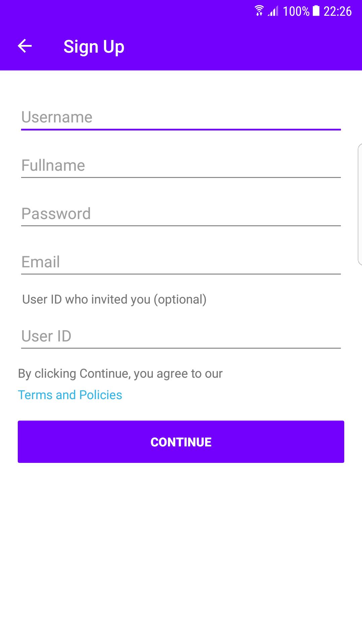Image resolution: width=362 pixels, height=644 pixels.
Task: Click the Username field's purple underline
Action: point(181,129)
